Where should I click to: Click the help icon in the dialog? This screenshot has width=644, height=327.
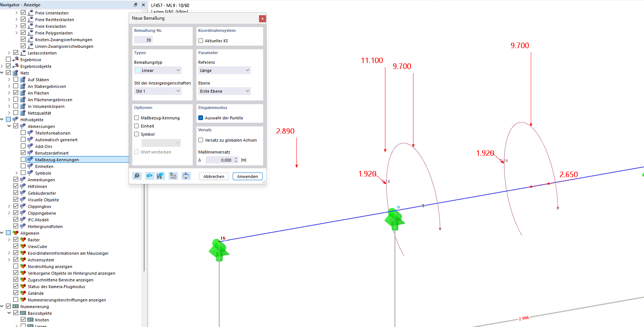[x=137, y=176]
